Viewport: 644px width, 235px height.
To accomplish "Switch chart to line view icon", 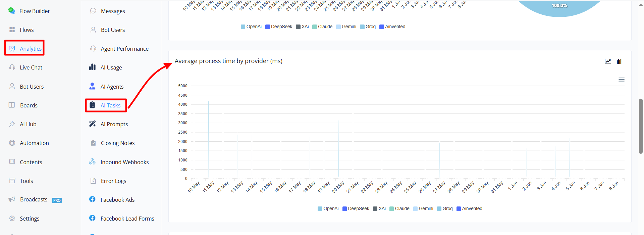I will (x=608, y=61).
